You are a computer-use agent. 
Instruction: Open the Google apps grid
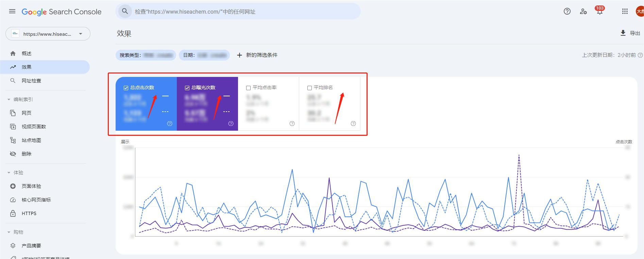click(625, 12)
